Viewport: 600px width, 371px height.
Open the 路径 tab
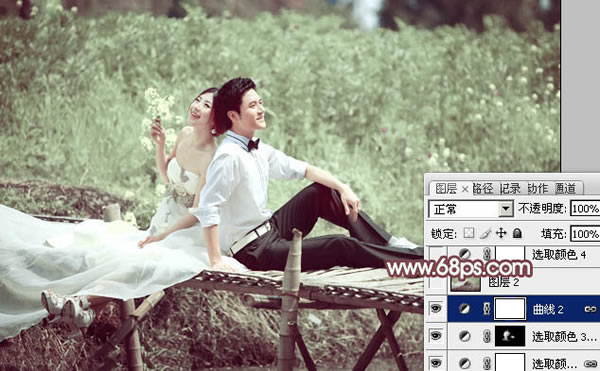(483, 189)
